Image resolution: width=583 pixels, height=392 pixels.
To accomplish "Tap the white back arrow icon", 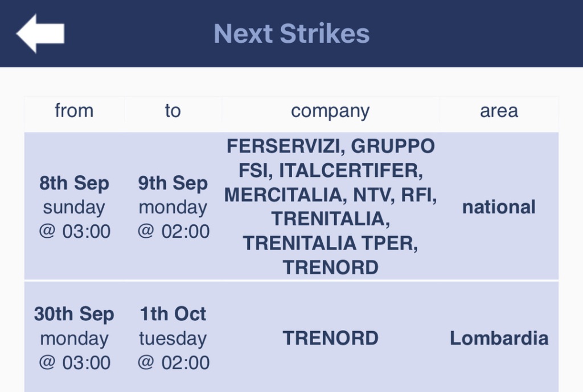I will coord(40,34).
